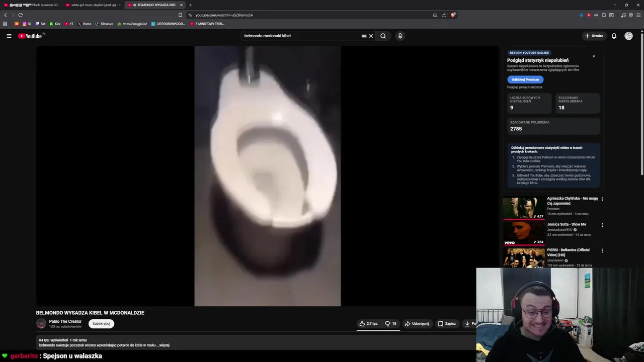Open the browser extensions puzzle icon
Viewport: 644px width, 362px height.
(x=603, y=15)
